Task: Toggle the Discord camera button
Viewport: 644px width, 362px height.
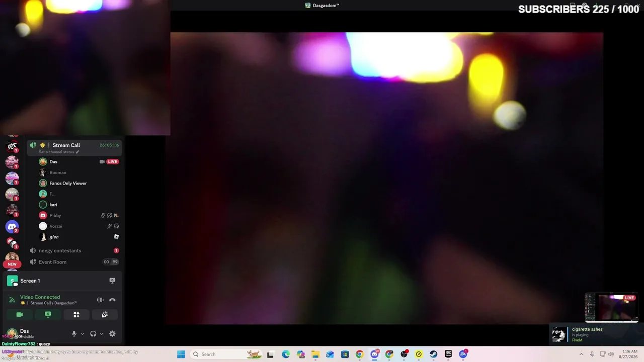Action: click(20, 314)
